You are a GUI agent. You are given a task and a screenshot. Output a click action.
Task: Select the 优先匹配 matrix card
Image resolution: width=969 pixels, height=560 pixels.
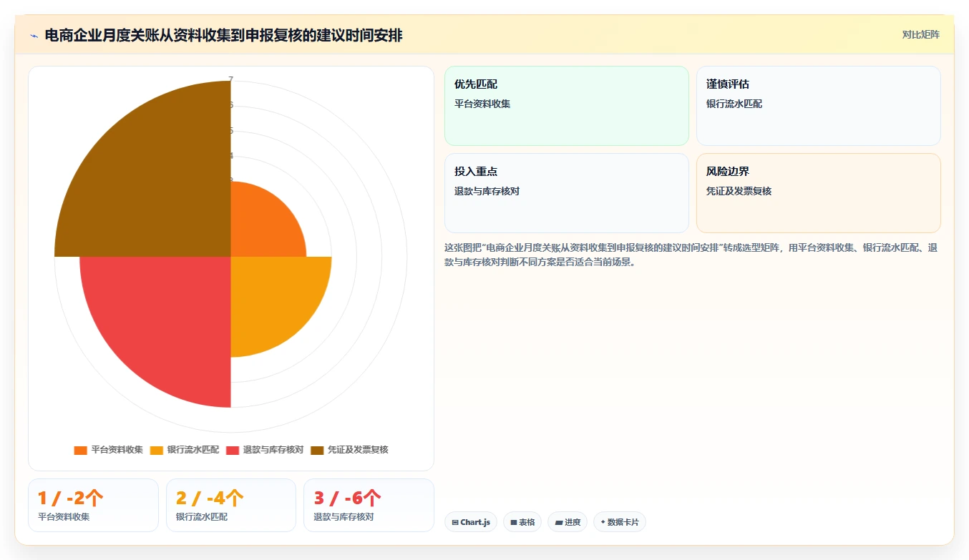pos(567,106)
